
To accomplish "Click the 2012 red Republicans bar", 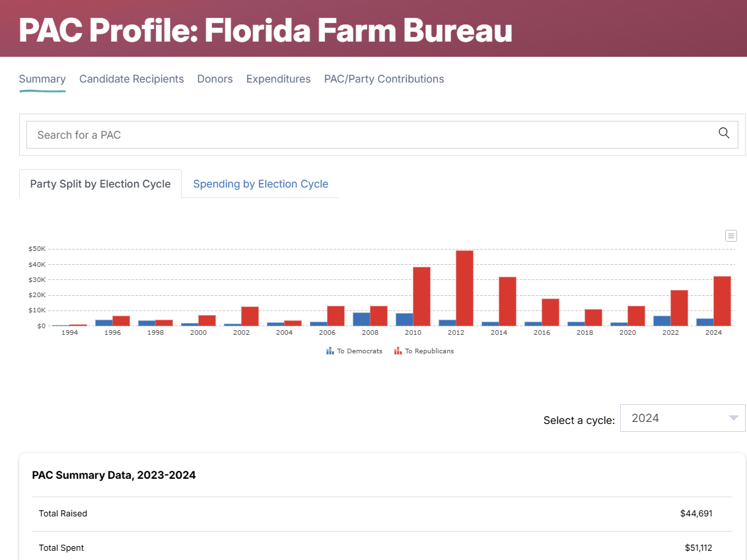I will pos(464,288).
